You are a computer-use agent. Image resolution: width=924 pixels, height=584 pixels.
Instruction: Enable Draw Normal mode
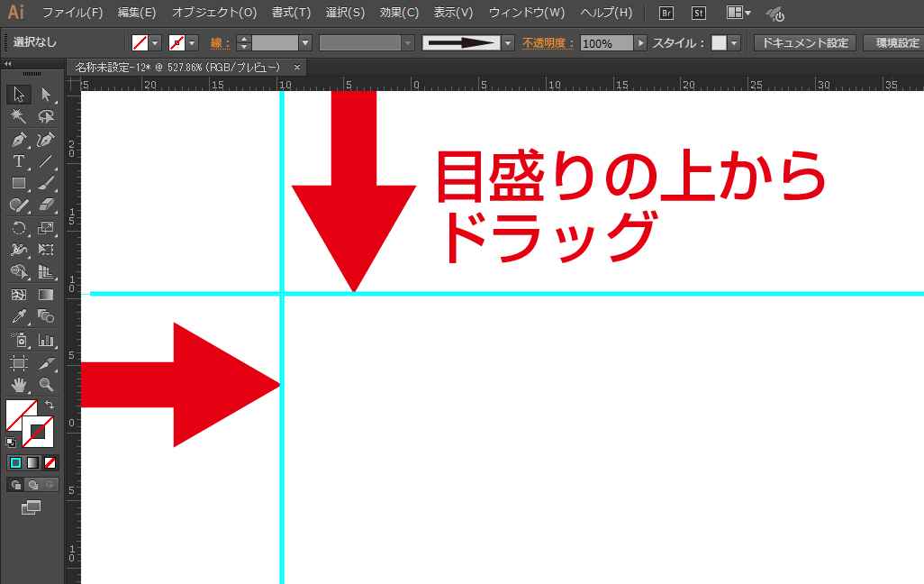click(x=16, y=485)
